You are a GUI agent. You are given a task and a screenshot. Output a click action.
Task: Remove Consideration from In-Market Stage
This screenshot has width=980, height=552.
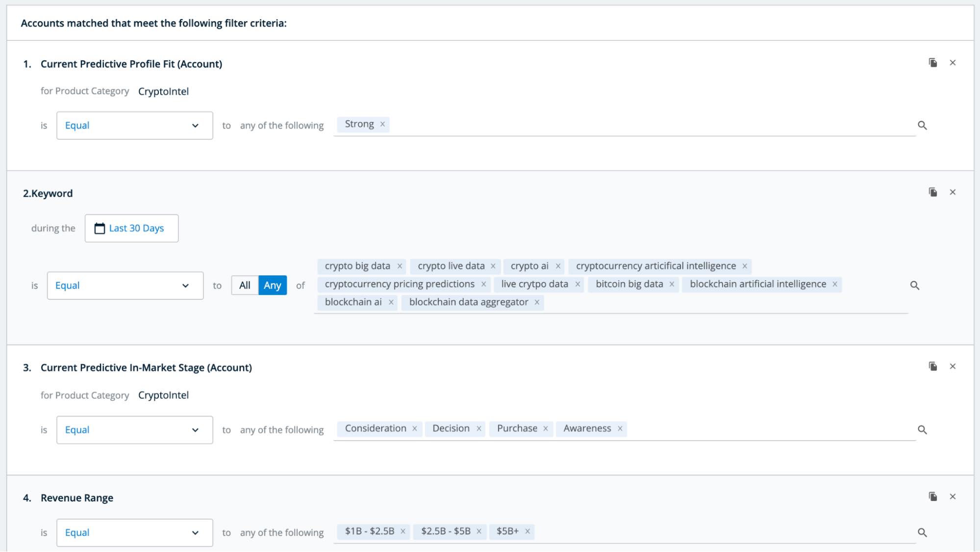coord(415,428)
